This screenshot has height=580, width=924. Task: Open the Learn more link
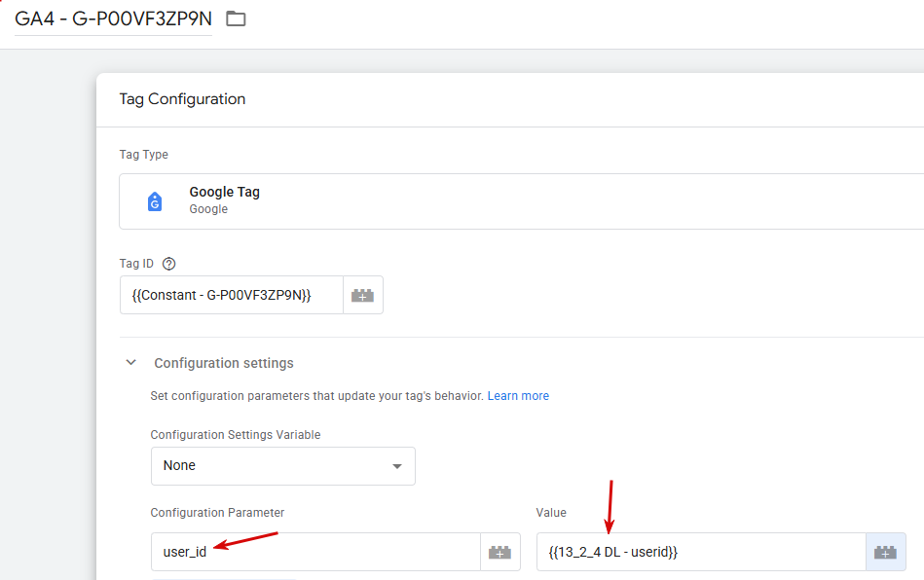pyautogui.click(x=518, y=396)
